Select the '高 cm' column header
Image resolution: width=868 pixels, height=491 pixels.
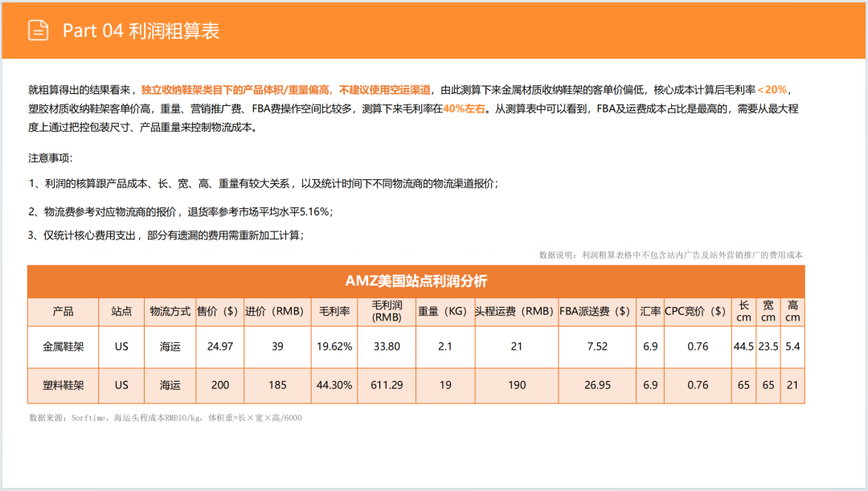coord(792,311)
